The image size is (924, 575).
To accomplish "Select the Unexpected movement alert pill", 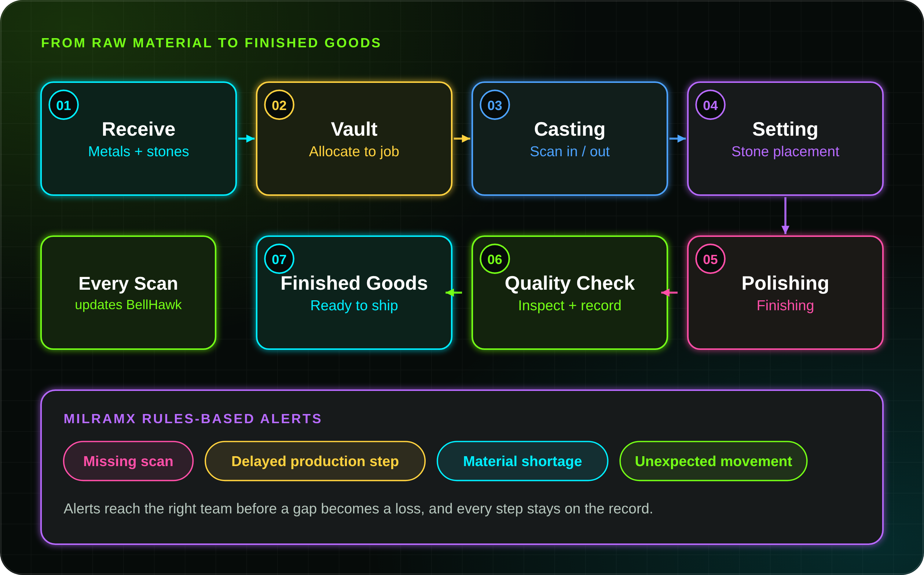I will (713, 461).
